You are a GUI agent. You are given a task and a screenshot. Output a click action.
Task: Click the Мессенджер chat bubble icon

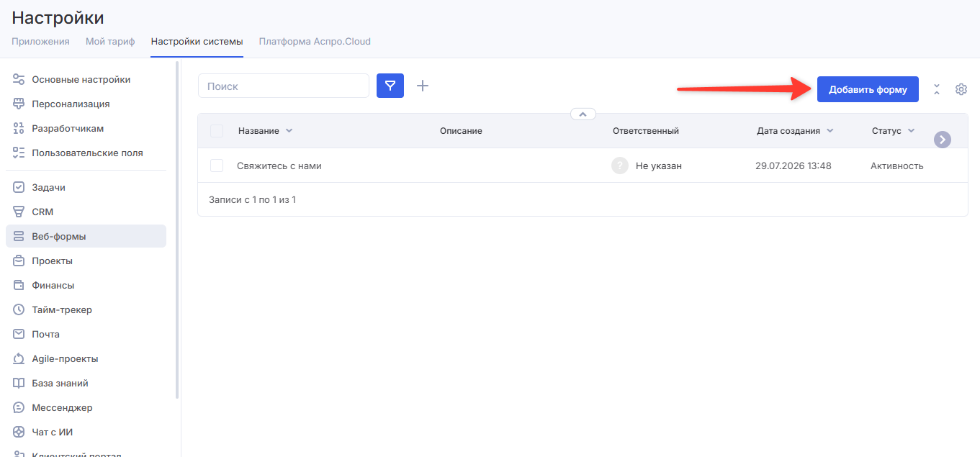pos(19,407)
